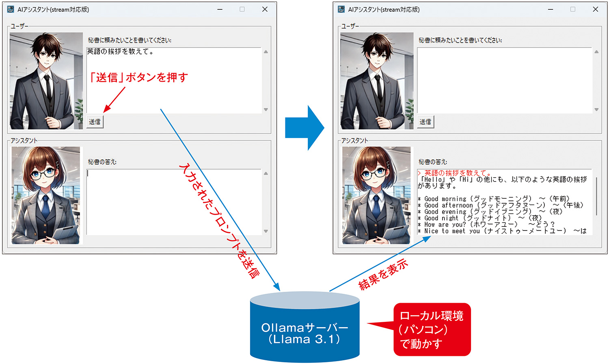Screen dimensions: 609x364
Task: Minimize the right AIアシスタント window
Action: click(551, 9)
